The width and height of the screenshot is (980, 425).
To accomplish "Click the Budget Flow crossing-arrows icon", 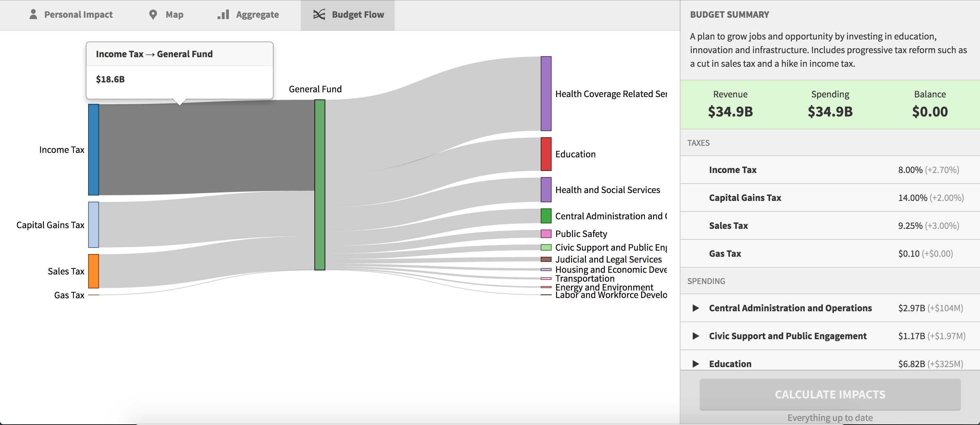I will point(319,14).
